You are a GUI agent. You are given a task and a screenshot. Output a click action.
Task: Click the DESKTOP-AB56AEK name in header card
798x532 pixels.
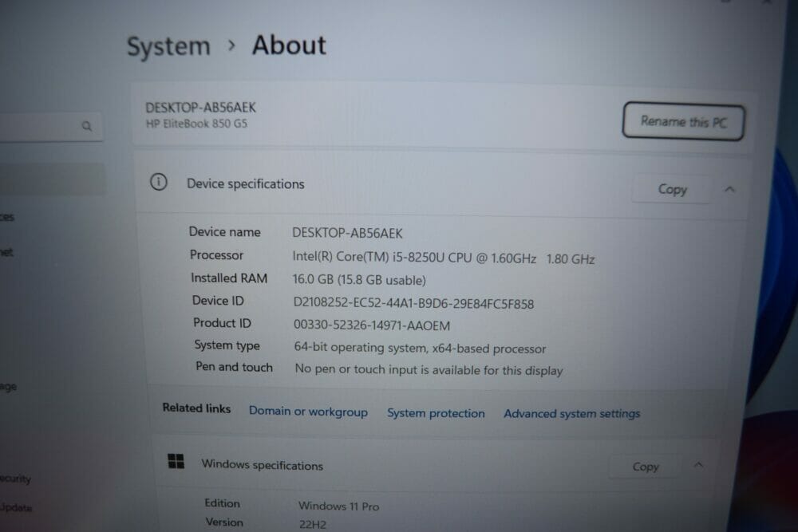pyautogui.click(x=200, y=108)
